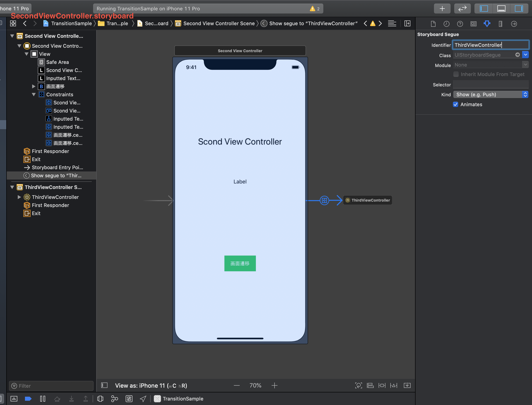Click the Identifier text field

(490, 45)
